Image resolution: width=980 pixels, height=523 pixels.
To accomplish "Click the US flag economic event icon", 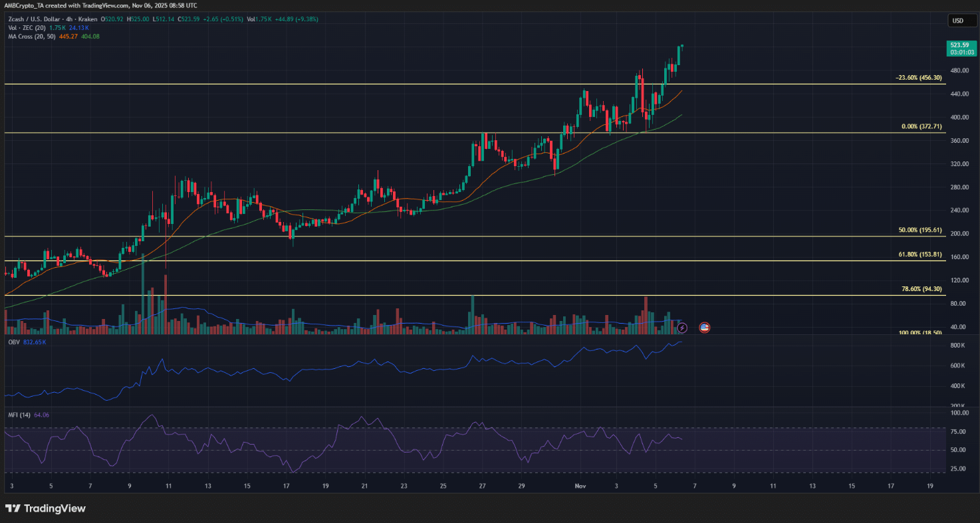I will tap(705, 328).
